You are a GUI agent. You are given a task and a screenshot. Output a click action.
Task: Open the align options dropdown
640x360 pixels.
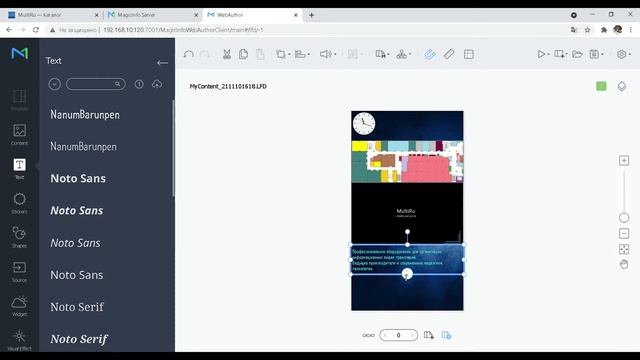tap(302, 54)
